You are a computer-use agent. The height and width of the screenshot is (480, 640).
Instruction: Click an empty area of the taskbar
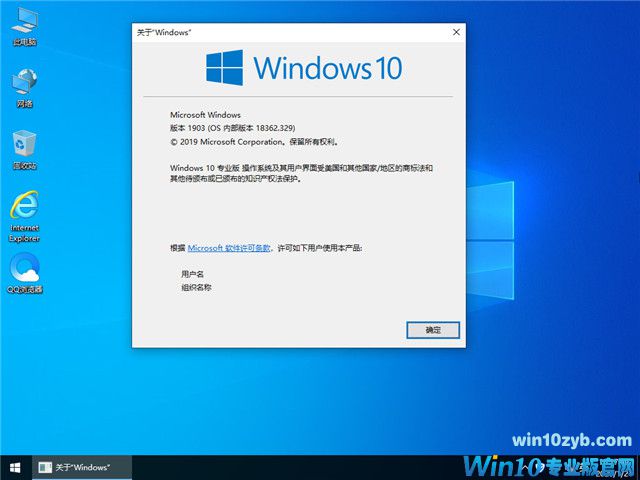[x=300, y=467]
